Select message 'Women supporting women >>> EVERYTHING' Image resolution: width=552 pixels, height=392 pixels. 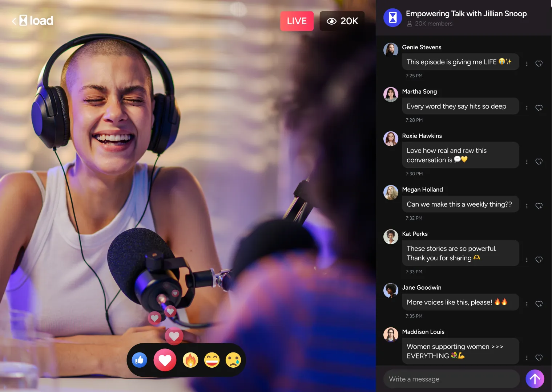click(460, 351)
